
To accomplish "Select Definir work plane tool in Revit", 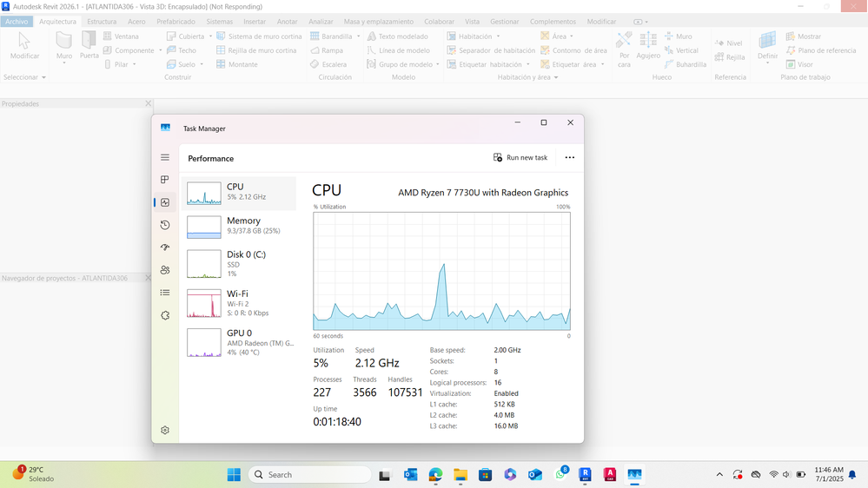I will (x=767, y=45).
